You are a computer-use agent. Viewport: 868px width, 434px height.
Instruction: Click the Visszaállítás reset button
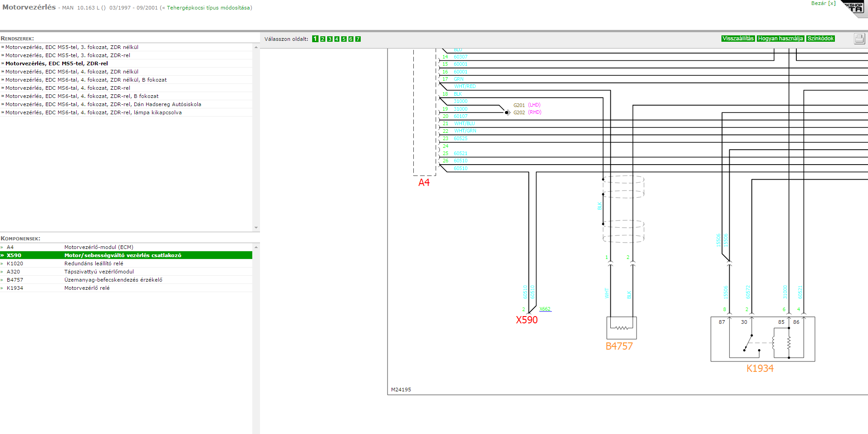[x=738, y=39]
